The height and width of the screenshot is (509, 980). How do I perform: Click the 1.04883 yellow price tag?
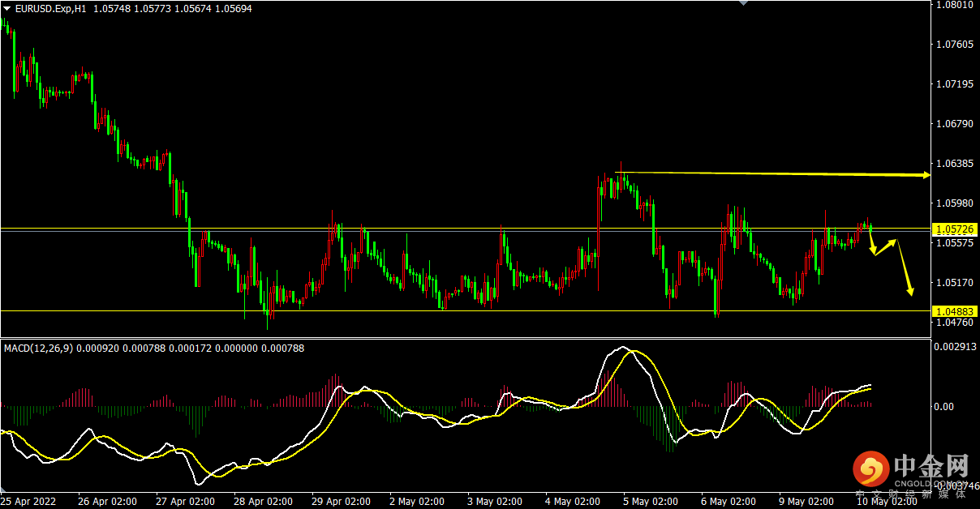tap(955, 311)
